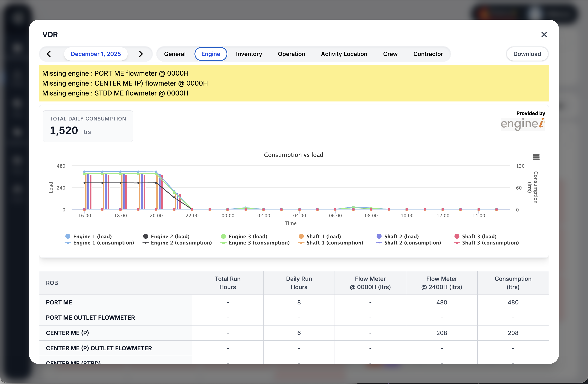Open the Activity Location tab
Image resolution: width=588 pixels, height=384 pixels.
tap(344, 54)
